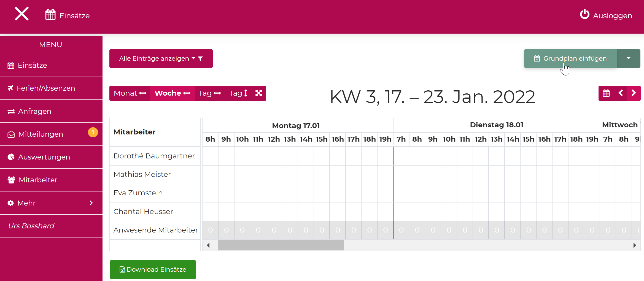Open the calendar date picker icon
This screenshot has height=281, width=644.
click(606, 93)
